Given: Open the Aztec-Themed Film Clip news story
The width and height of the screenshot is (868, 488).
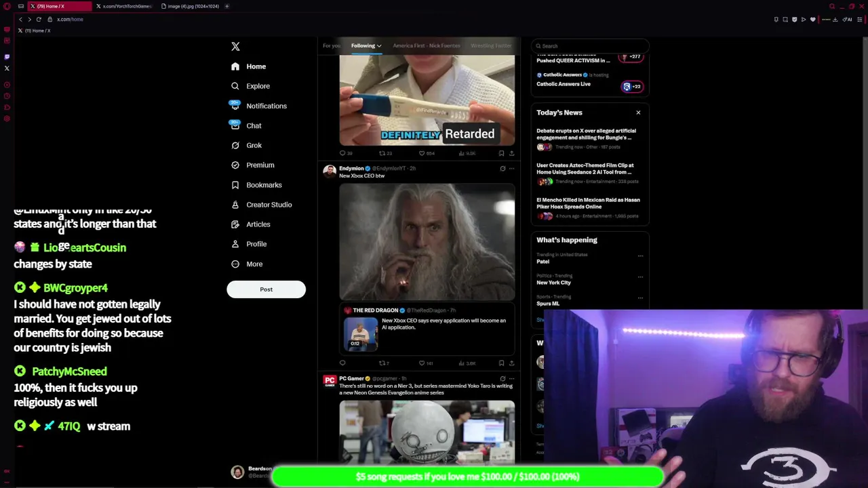Looking at the screenshot, I should pos(589,173).
